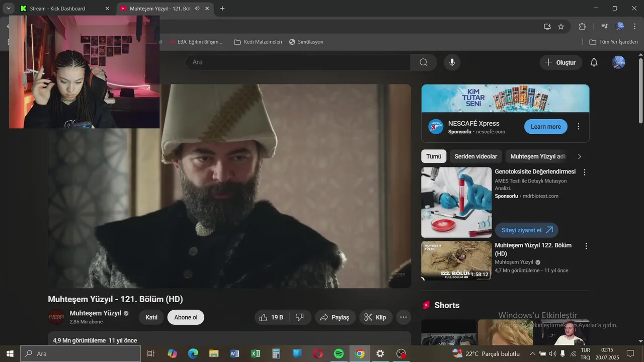
Task: Expand tab search dropdown arrow
Action: [9, 9]
